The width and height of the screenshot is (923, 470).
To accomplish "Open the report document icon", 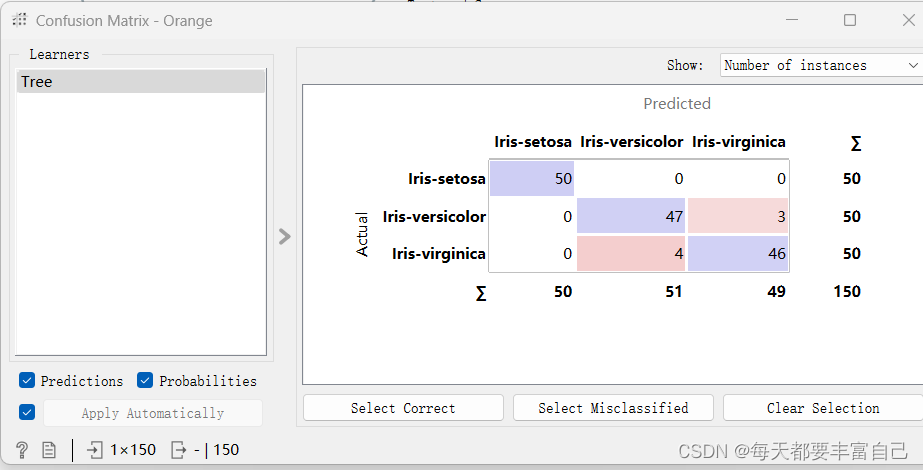I will tap(49, 450).
